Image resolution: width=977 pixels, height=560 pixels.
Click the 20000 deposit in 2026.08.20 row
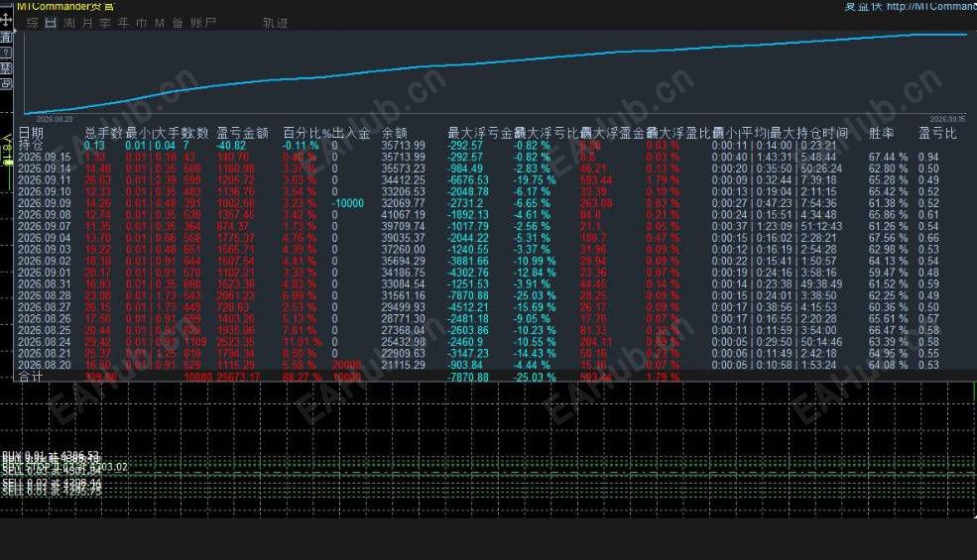click(x=346, y=365)
